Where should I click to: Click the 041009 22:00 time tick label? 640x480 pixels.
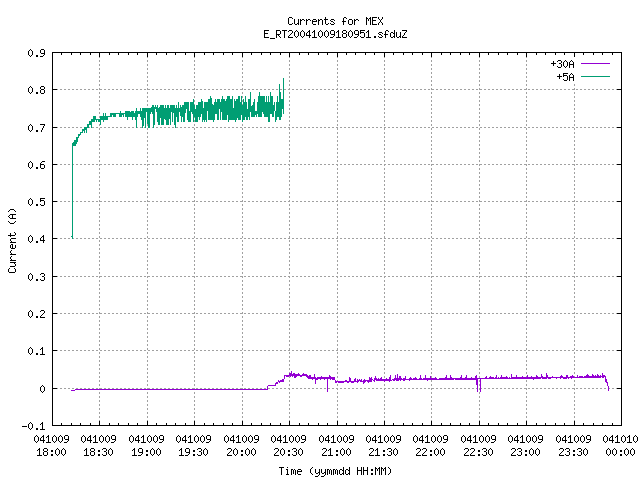click(x=430, y=446)
